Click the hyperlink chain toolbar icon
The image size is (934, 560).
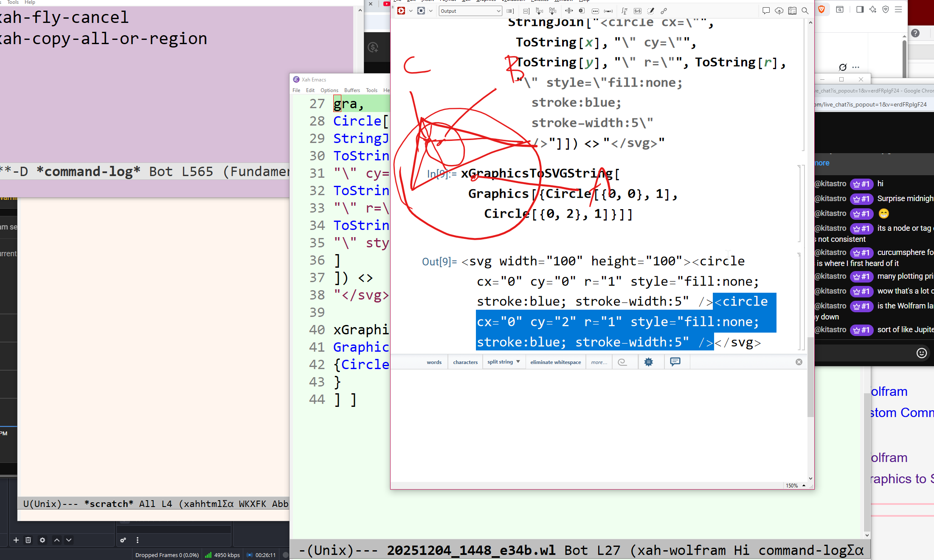[664, 11]
